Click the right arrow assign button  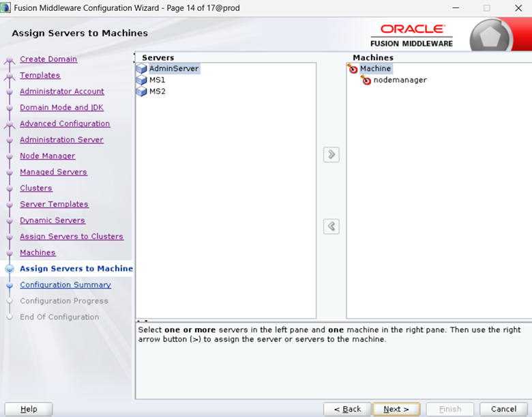pos(331,155)
